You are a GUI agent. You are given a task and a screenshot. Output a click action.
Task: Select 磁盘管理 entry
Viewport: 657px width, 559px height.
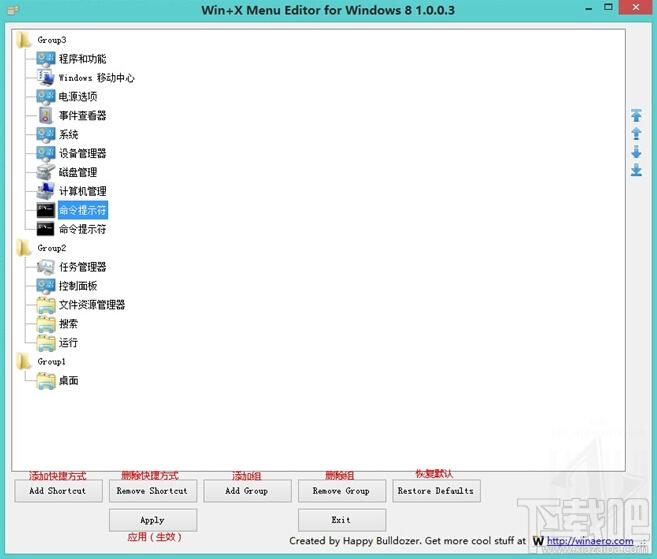pos(78,172)
